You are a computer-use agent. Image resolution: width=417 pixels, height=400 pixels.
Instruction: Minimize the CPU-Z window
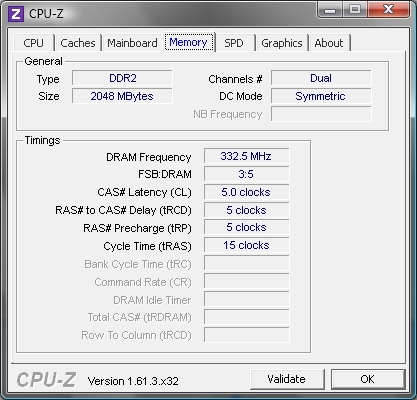pyautogui.click(x=330, y=9)
